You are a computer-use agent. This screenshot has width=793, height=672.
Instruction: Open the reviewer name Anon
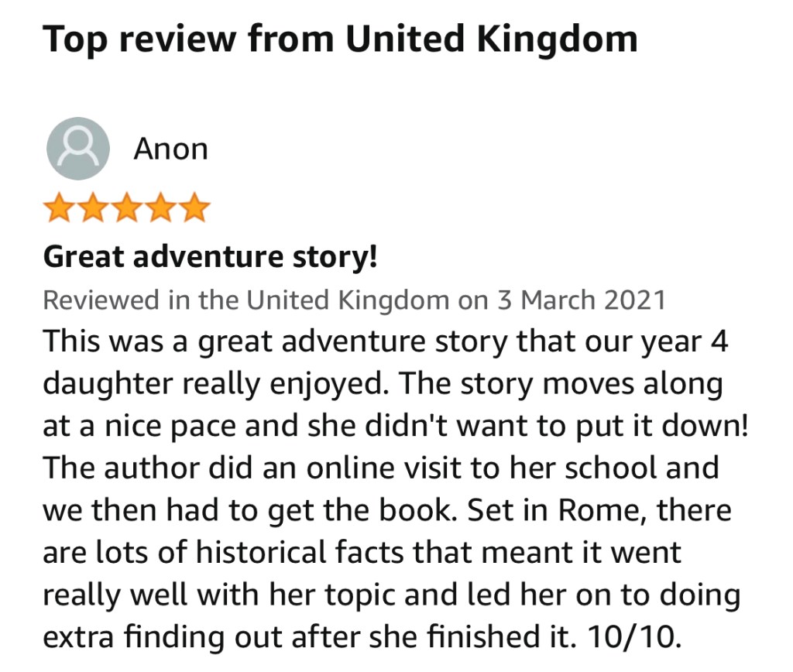(170, 149)
